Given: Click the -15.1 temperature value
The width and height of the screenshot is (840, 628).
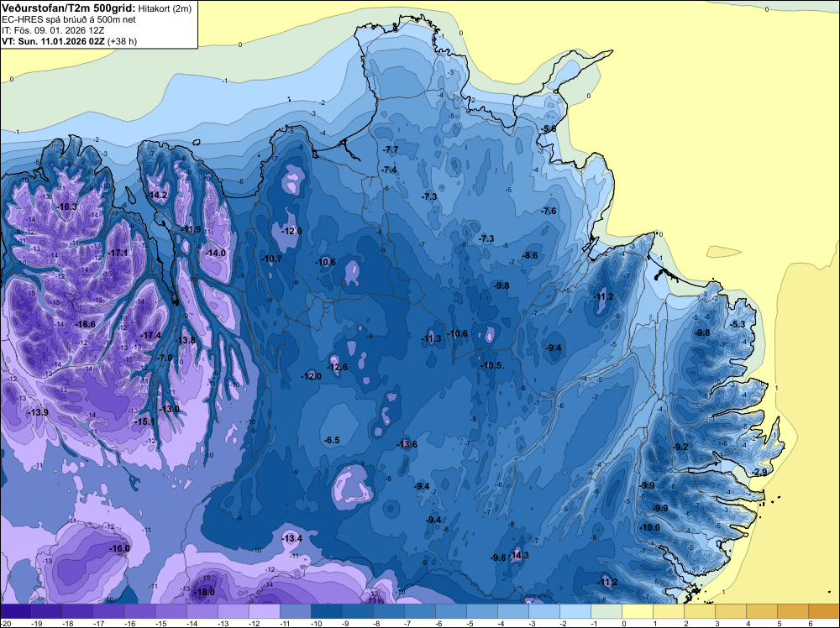Looking at the screenshot, I should tap(144, 421).
